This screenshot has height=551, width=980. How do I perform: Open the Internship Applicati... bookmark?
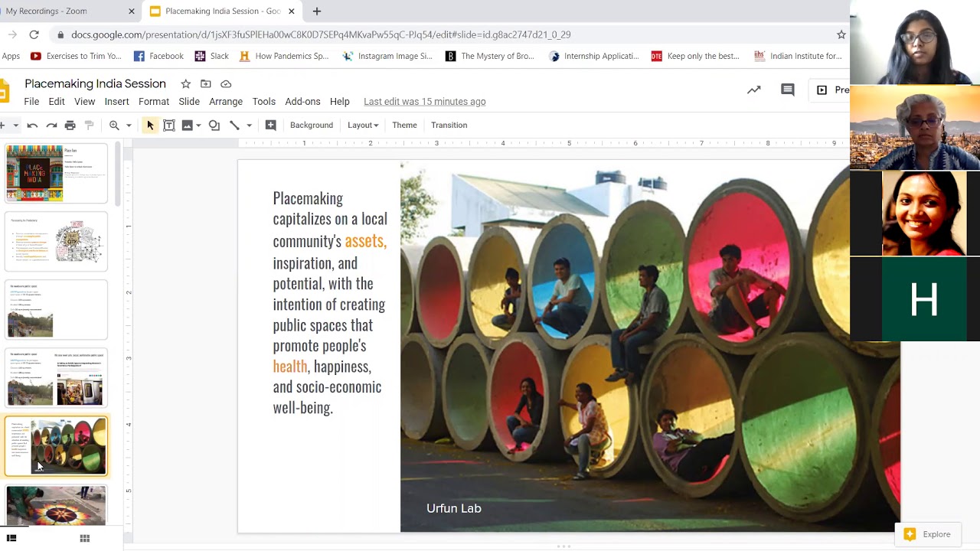point(594,56)
